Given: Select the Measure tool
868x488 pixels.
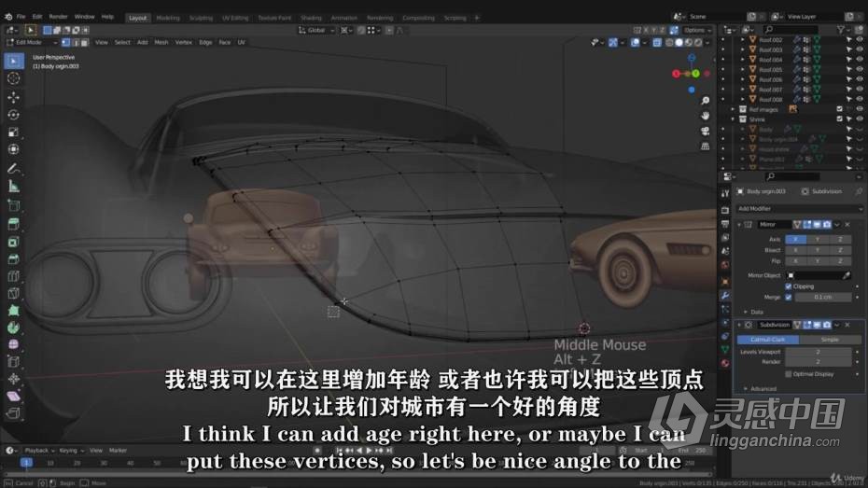Looking at the screenshot, I should click(x=14, y=187).
